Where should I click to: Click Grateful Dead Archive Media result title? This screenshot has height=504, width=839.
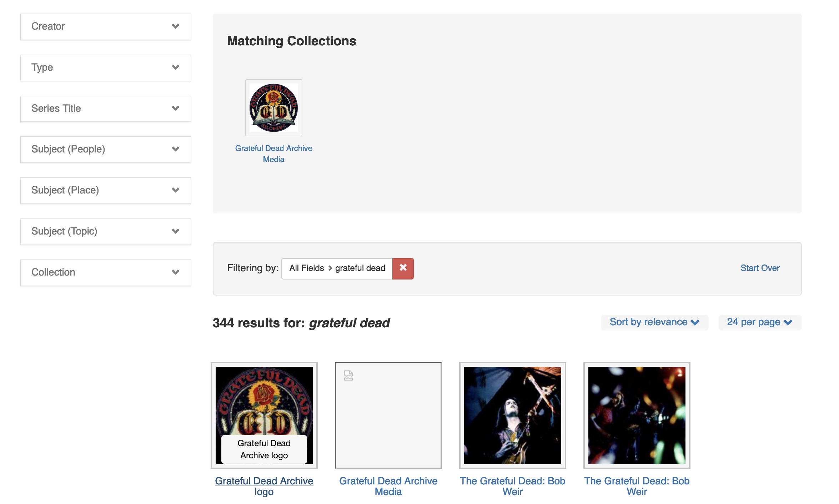pyautogui.click(x=388, y=486)
